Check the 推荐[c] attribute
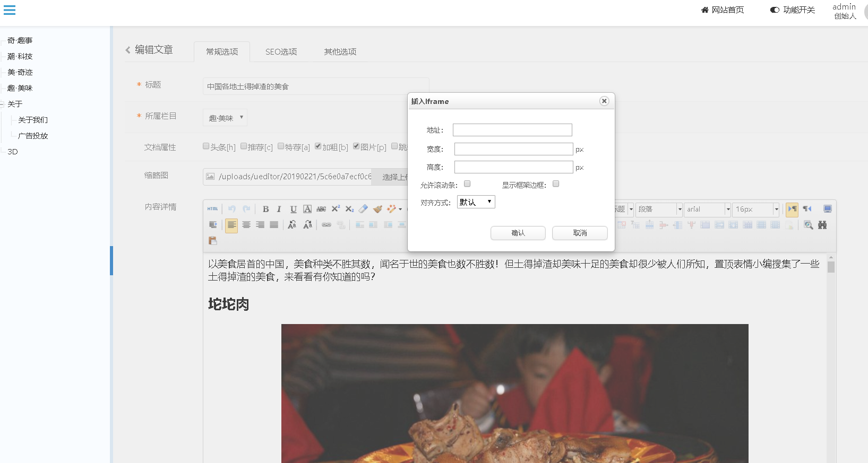Image resolution: width=868 pixels, height=463 pixels. tap(244, 146)
